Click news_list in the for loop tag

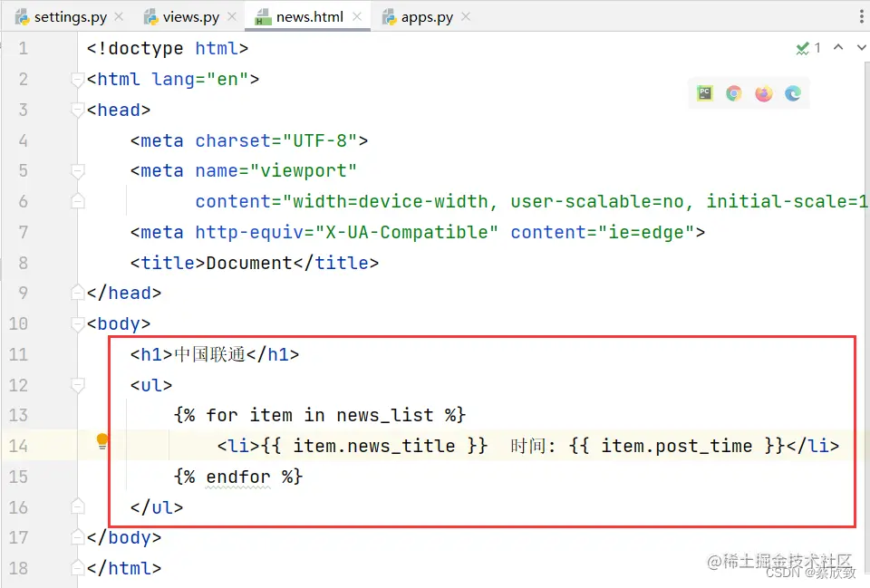[385, 416]
